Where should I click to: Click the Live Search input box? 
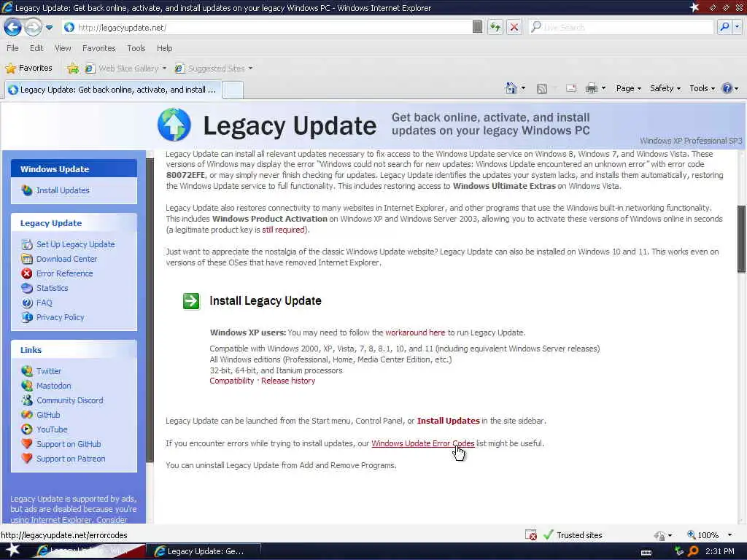622,27
